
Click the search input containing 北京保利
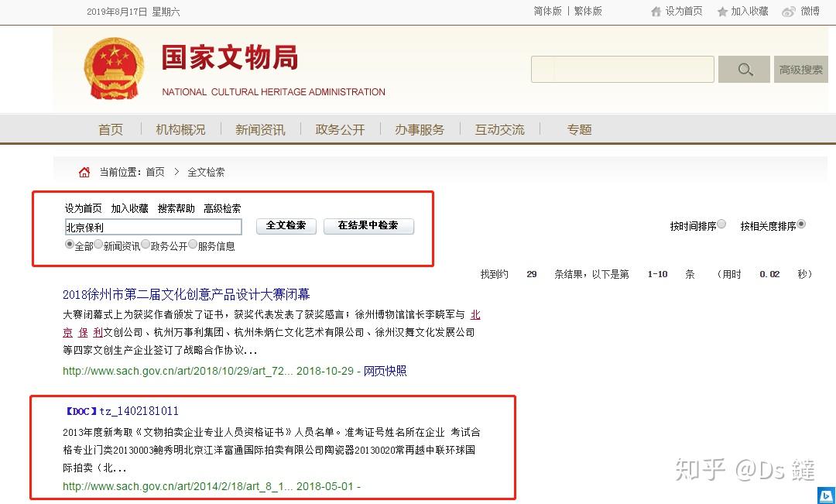pyautogui.click(x=152, y=226)
